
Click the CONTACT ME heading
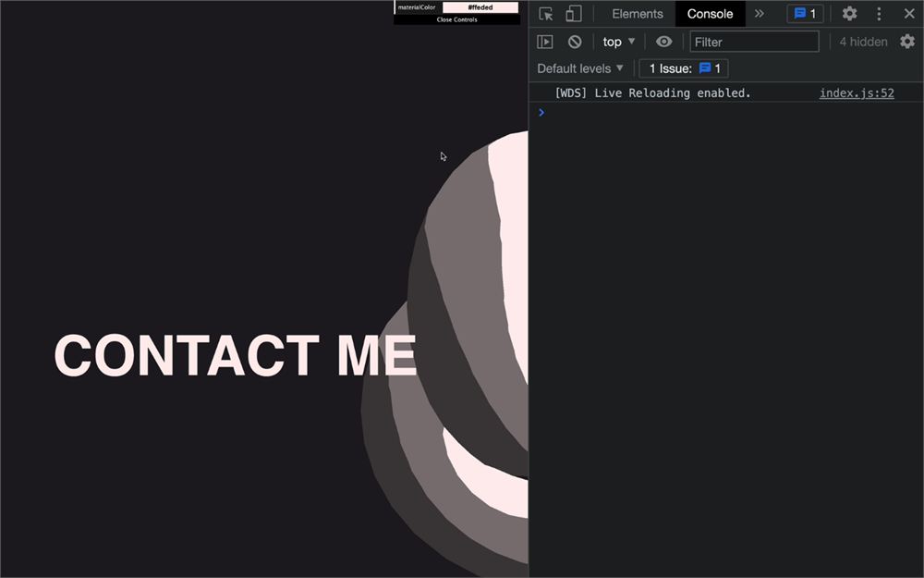235,355
